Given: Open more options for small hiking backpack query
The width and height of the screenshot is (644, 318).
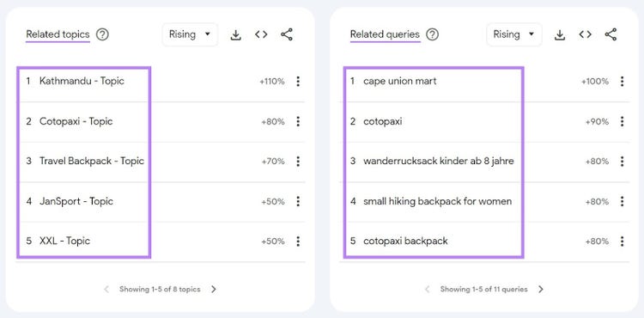Looking at the screenshot, I should click(x=623, y=201).
